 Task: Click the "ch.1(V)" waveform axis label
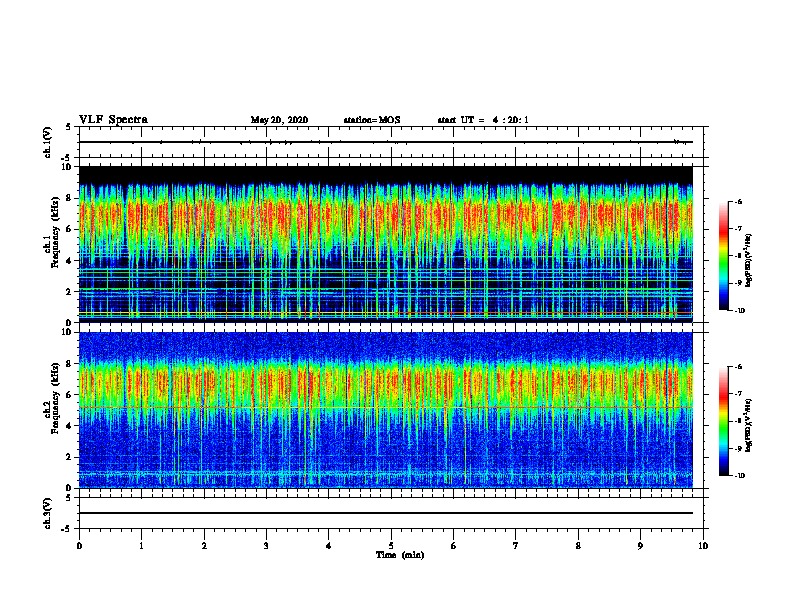47,142
